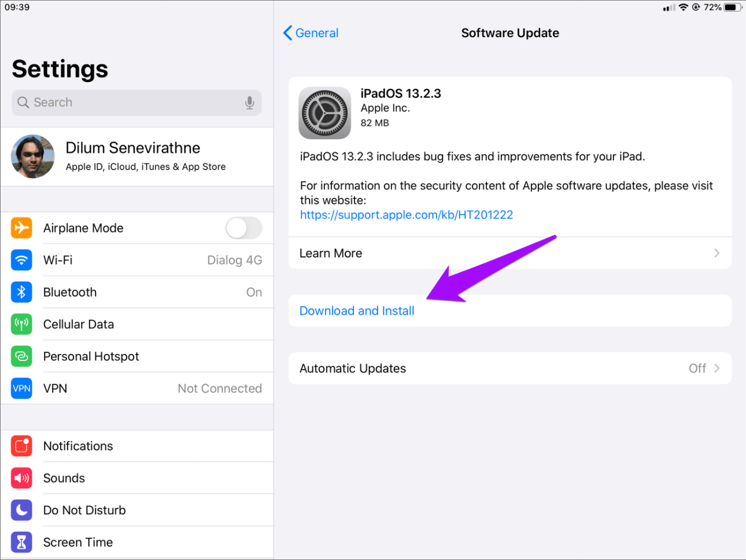Tap Download and Install
This screenshot has height=560, width=746.
[x=357, y=311]
